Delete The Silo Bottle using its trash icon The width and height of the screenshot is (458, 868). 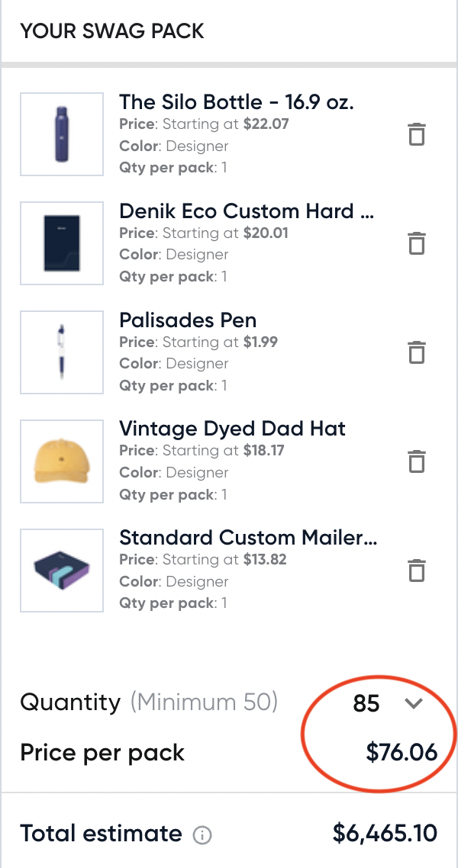tap(415, 134)
